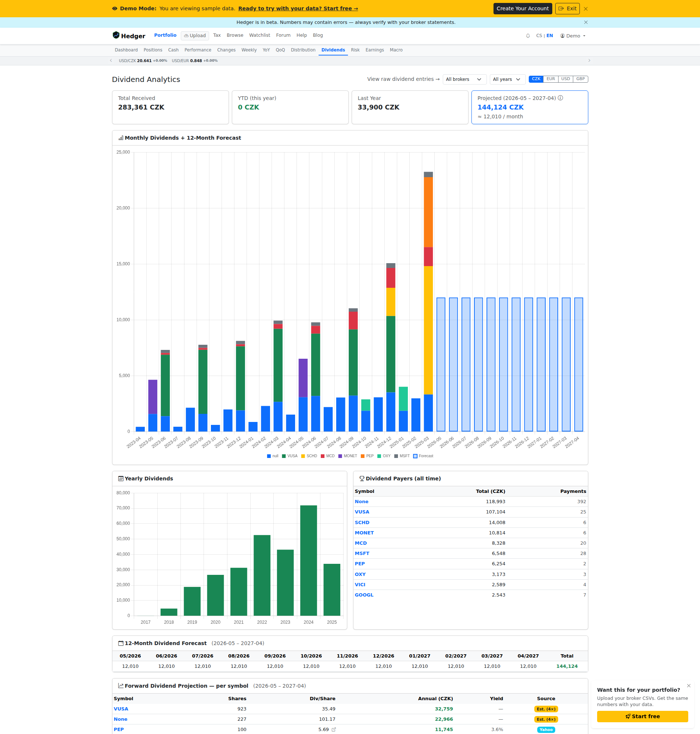Open the VUSA link in Dividend Payers
Screen dimensions: 700x734
tap(362, 512)
